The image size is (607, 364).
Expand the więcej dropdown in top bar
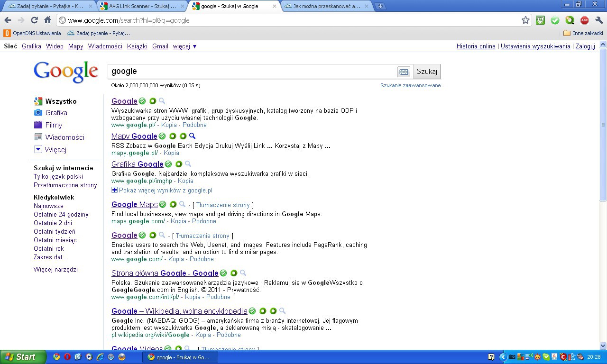coord(185,46)
